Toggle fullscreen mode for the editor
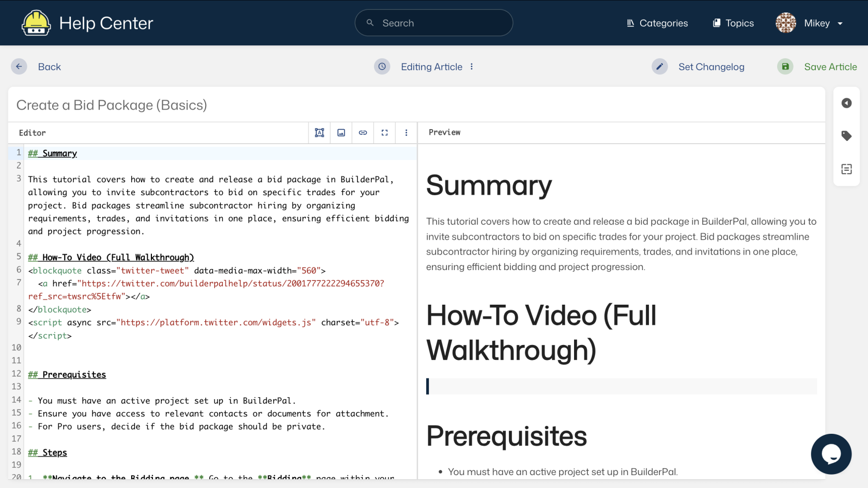The height and width of the screenshot is (488, 868). (384, 133)
